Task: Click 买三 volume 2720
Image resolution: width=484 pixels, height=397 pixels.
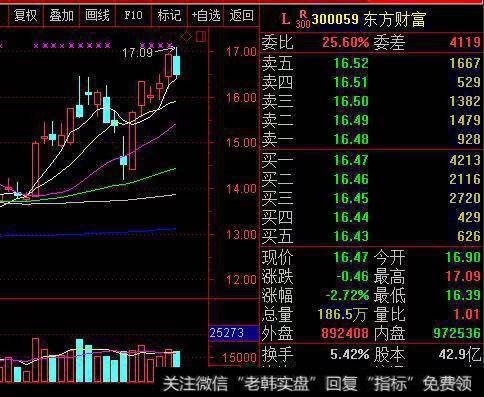Action: (x=465, y=198)
